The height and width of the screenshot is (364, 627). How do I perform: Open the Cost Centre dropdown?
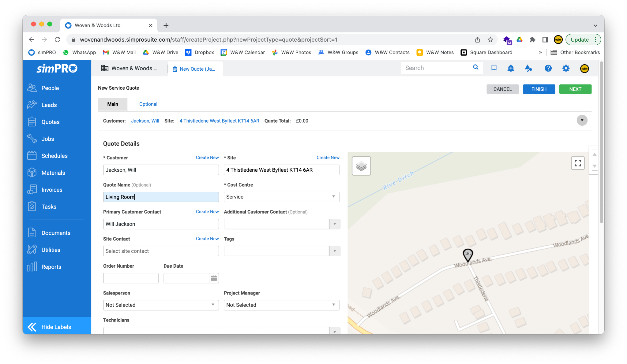click(281, 197)
